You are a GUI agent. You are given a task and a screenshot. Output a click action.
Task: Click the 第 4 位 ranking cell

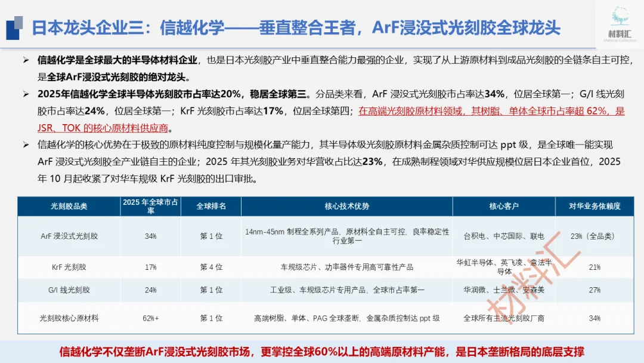211,267
